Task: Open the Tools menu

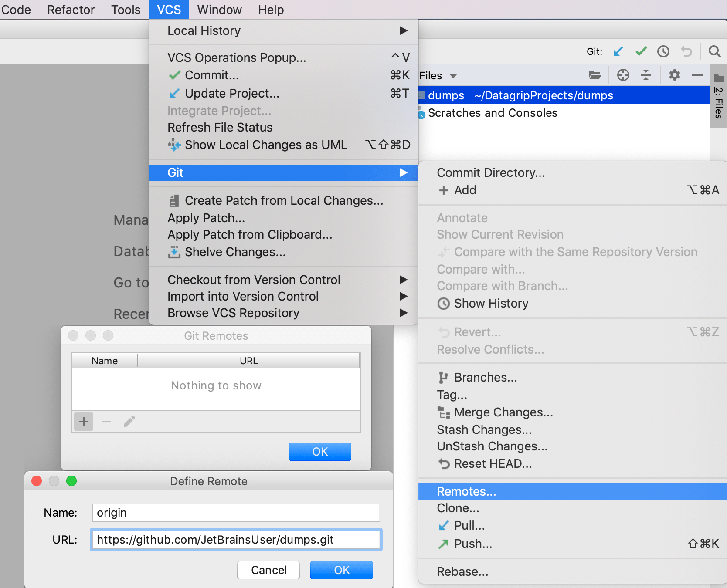Action: pyautogui.click(x=126, y=10)
